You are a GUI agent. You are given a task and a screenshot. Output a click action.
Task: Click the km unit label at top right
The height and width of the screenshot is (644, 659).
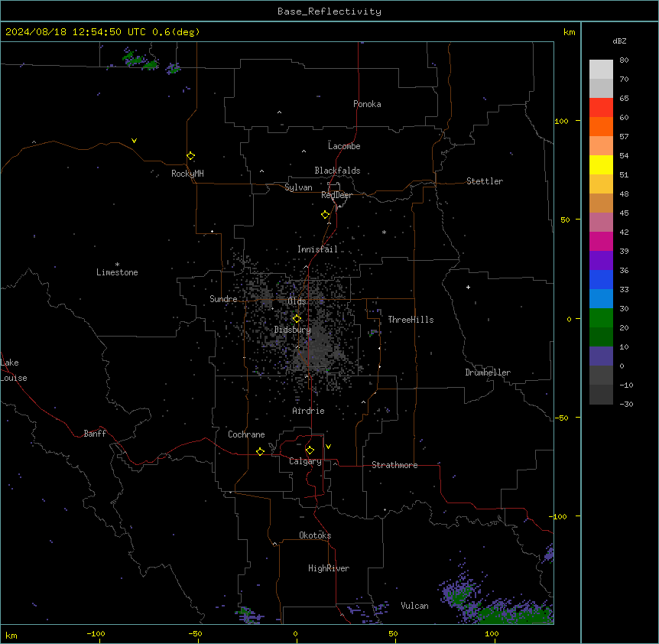pyautogui.click(x=570, y=32)
